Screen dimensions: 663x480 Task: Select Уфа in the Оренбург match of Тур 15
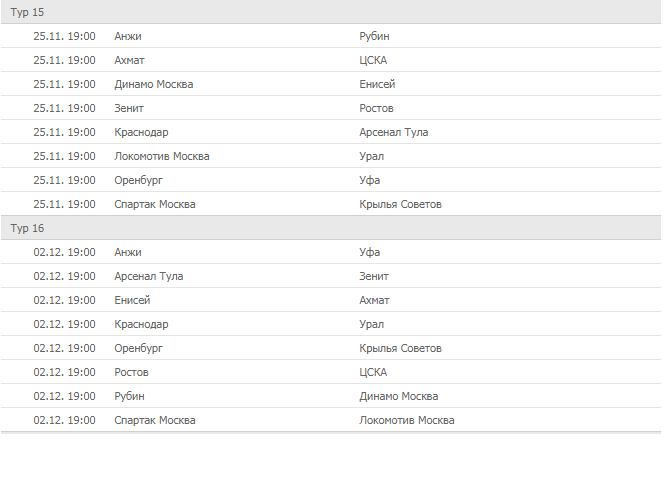(x=370, y=180)
